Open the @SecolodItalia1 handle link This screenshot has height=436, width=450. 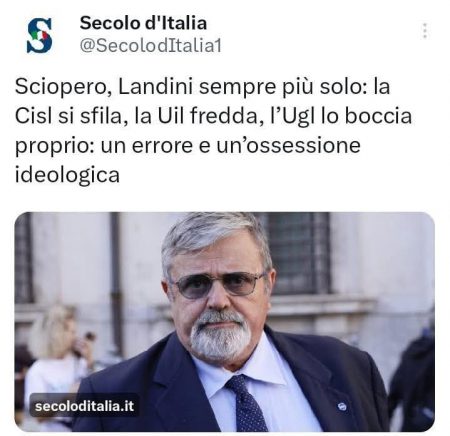click(151, 45)
